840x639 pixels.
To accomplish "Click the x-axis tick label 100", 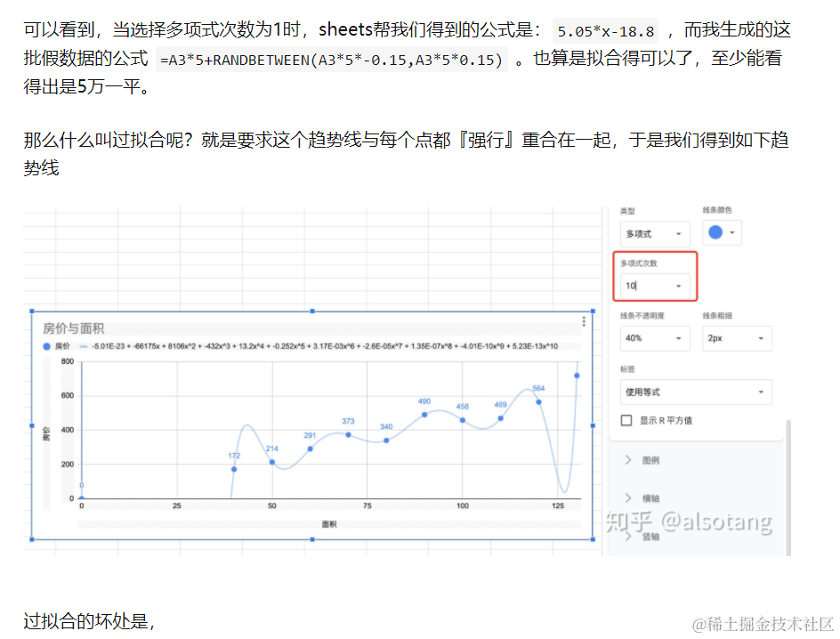I will click(x=463, y=506).
